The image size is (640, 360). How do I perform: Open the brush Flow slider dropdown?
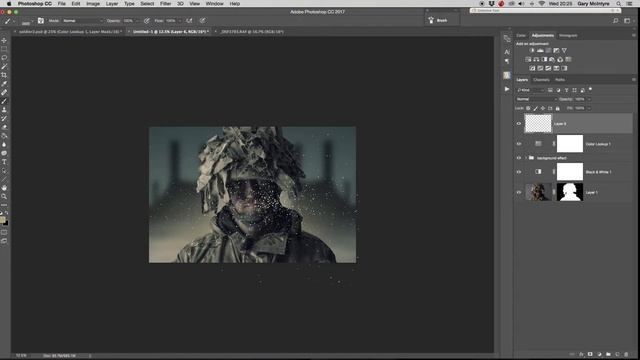pos(180,20)
